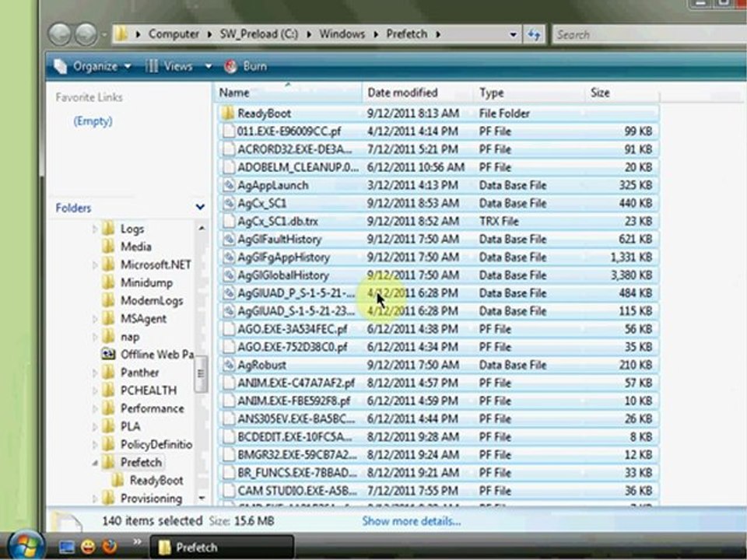This screenshot has height=560, width=747.
Task: Select the ADOBELM_CLEANUP file icon
Action: 229,167
